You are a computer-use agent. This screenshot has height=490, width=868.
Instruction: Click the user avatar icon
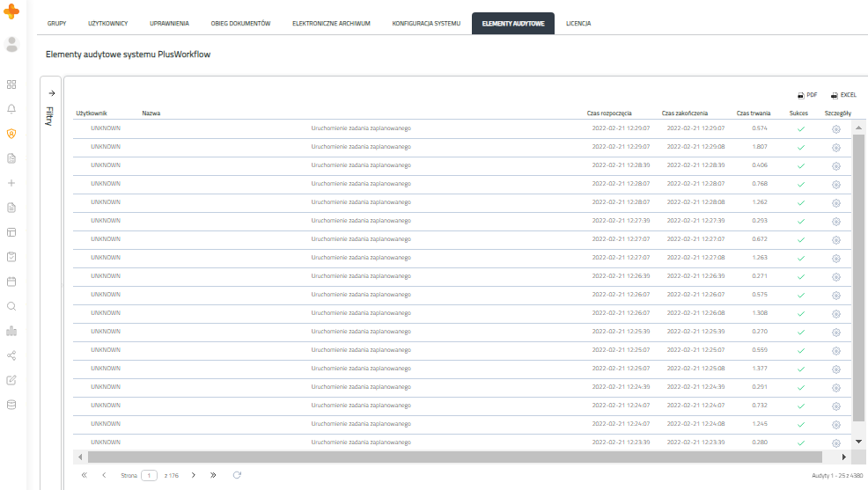tap(11, 44)
